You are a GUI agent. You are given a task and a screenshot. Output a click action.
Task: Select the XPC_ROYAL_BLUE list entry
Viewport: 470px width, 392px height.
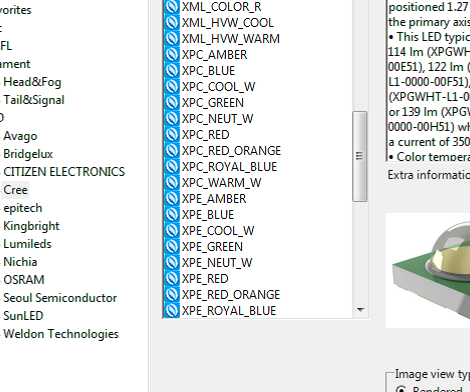[229, 166]
